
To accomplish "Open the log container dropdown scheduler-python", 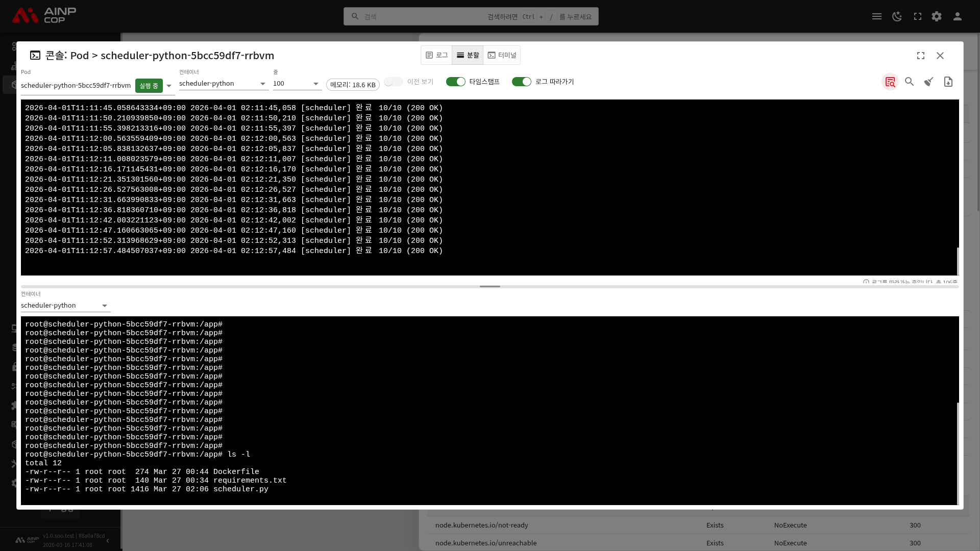I will [x=224, y=84].
